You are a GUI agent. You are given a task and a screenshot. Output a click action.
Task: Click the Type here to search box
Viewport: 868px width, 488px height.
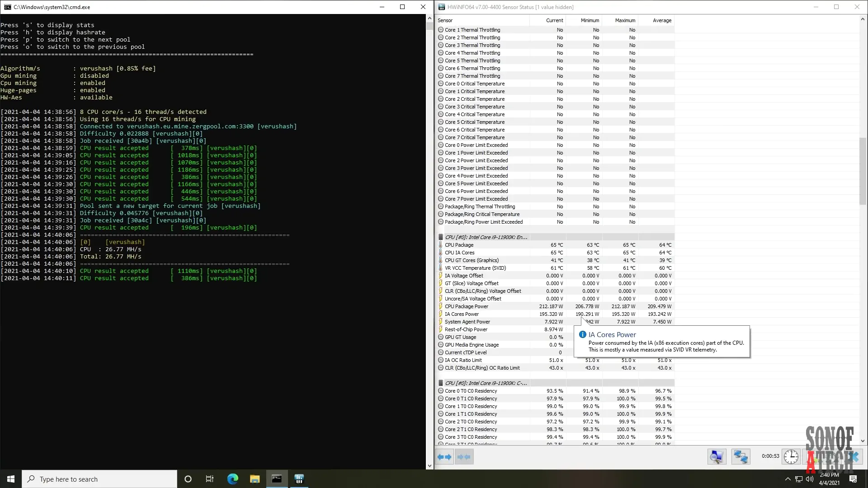pyautogui.click(x=99, y=479)
